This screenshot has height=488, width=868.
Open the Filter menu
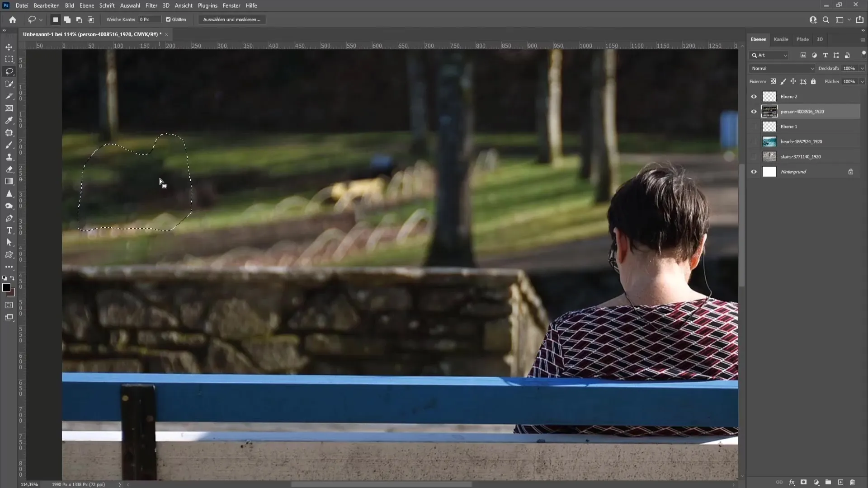150,5
